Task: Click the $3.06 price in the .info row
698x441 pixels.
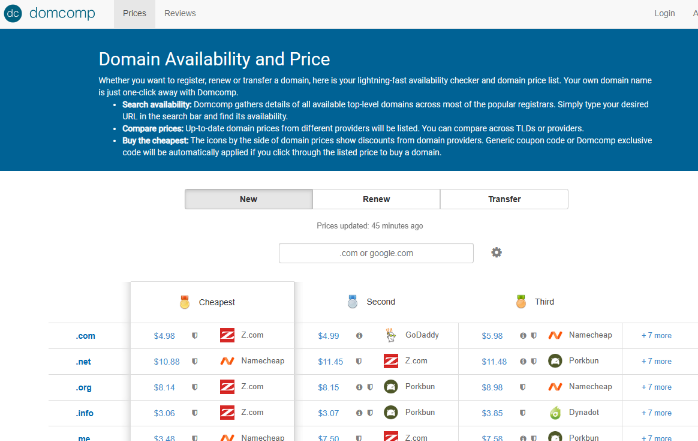Action: tap(164, 413)
